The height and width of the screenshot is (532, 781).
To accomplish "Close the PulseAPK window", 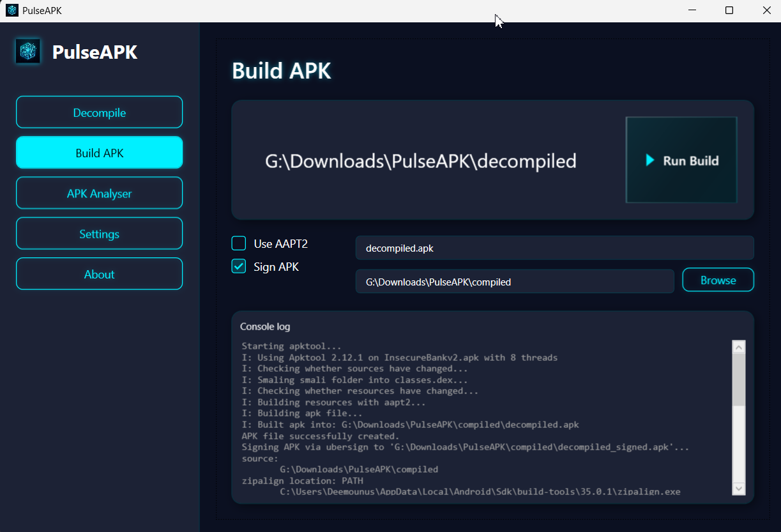I will [766, 10].
